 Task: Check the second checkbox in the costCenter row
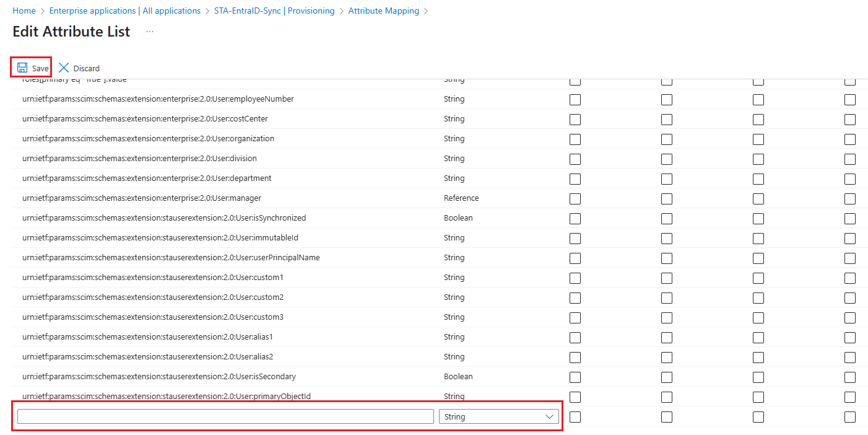tap(667, 120)
